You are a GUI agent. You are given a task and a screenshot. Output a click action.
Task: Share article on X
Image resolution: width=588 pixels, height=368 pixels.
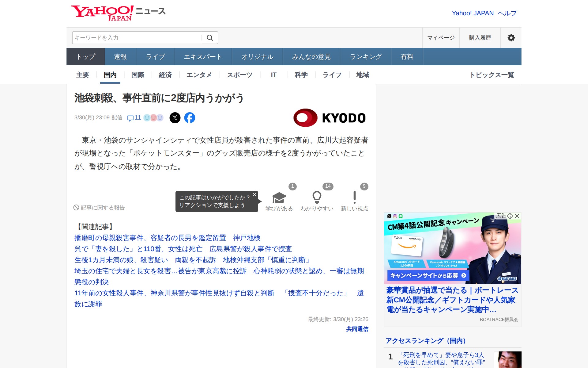coord(175,118)
